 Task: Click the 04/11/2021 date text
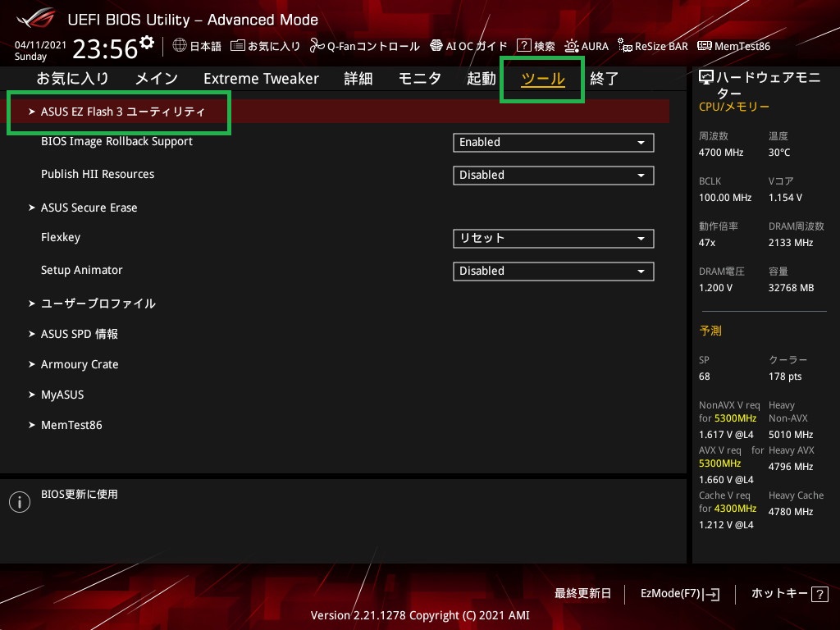(40, 45)
